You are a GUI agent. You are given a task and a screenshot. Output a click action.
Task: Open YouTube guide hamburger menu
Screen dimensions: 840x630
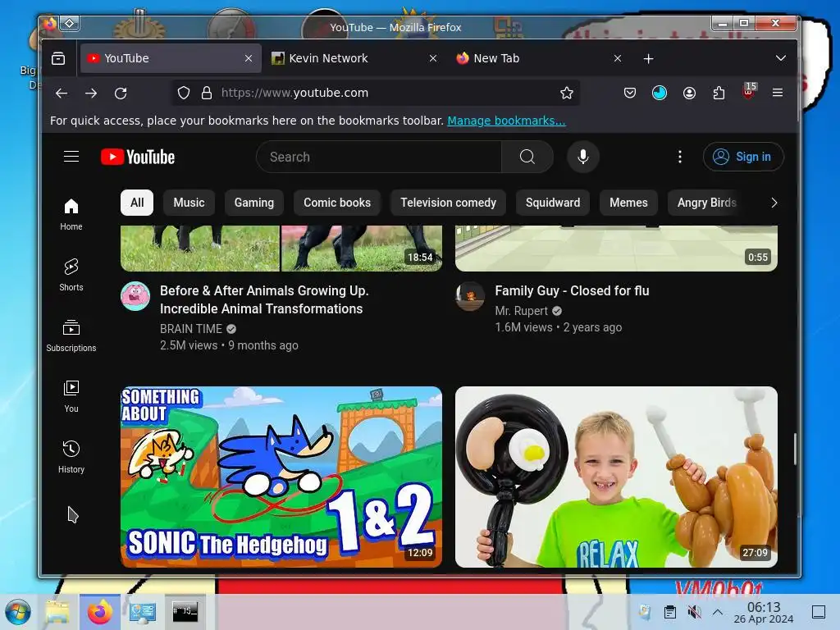71,157
